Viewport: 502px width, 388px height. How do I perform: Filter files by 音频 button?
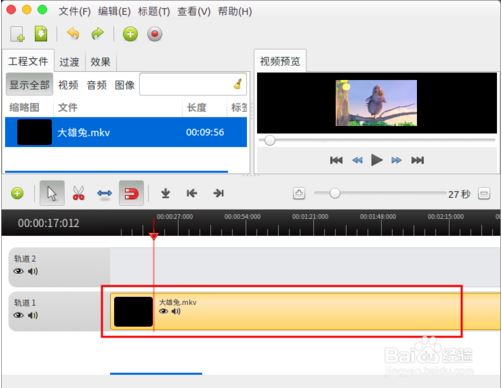click(x=96, y=85)
